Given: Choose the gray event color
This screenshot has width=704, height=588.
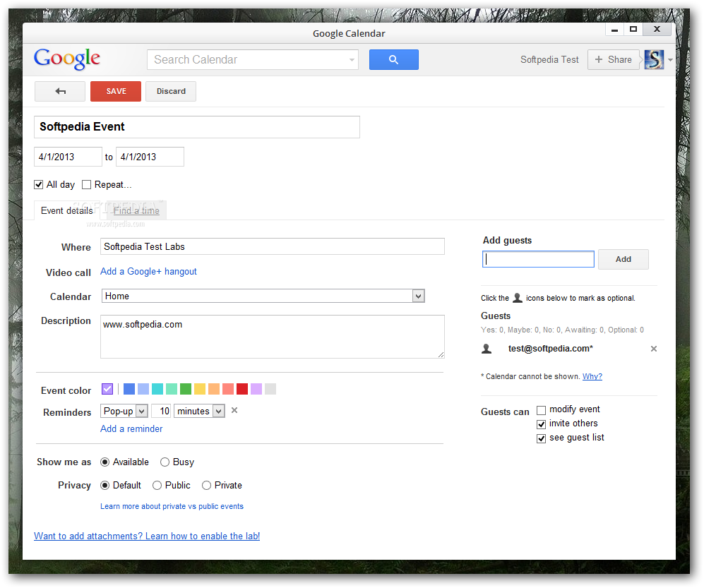Looking at the screenshot, I should pyautogui.click(x=270, y=389).
